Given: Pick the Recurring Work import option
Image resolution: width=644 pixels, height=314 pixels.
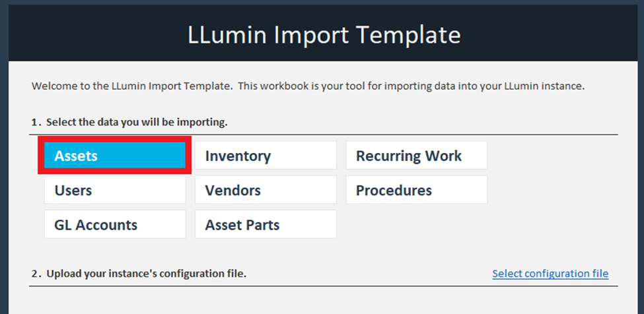Looking at the screenshot, I should (416, 156).
